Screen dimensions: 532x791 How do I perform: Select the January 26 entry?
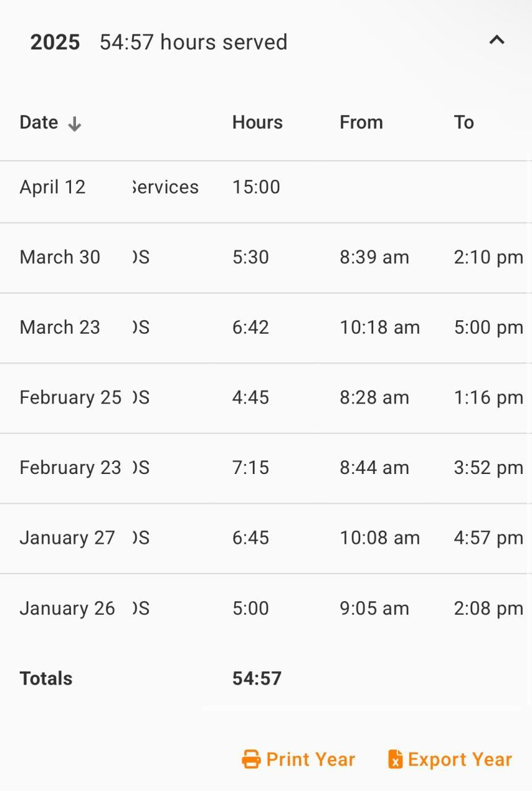pos(67,609)
